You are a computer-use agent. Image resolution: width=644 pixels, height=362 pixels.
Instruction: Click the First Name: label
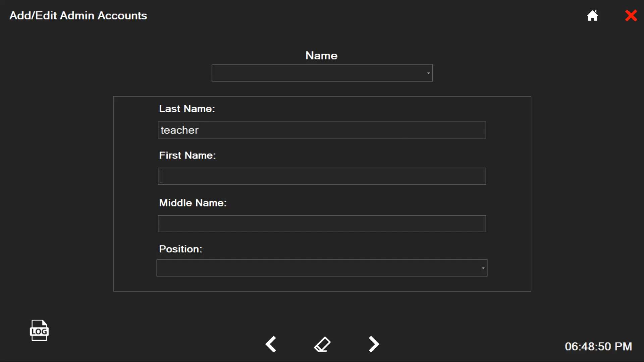(x=187, y=156)
